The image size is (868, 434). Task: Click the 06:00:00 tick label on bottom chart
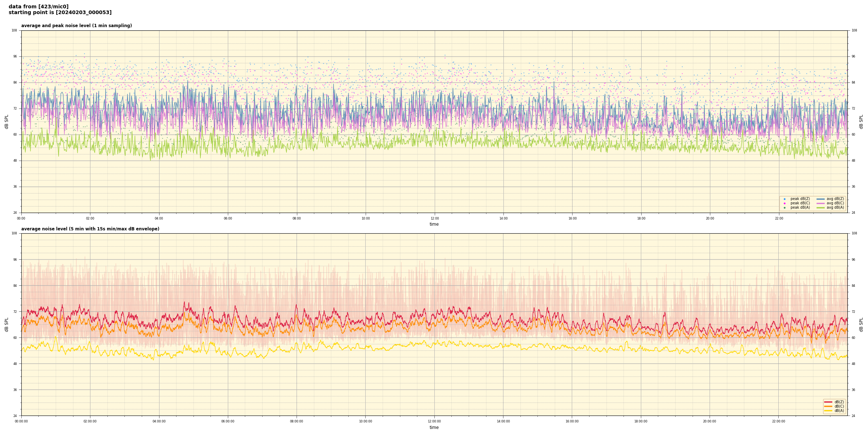coord(228,421)
